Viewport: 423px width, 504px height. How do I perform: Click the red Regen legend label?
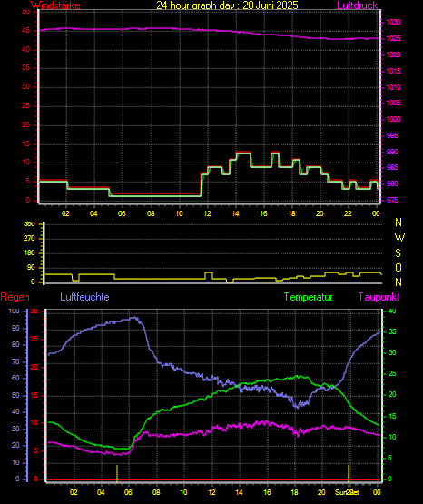pyautogui.click(x=15, y=297)
